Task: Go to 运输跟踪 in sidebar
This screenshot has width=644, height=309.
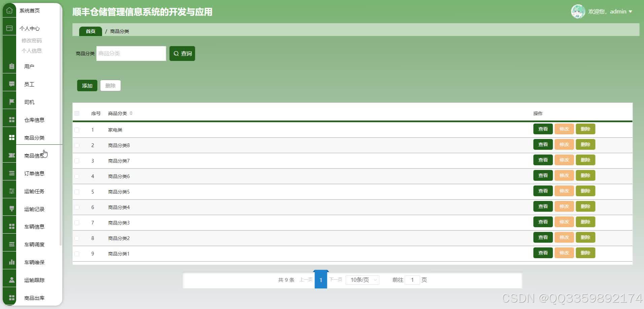Action: pyautogui.click(x=34, y=280)
